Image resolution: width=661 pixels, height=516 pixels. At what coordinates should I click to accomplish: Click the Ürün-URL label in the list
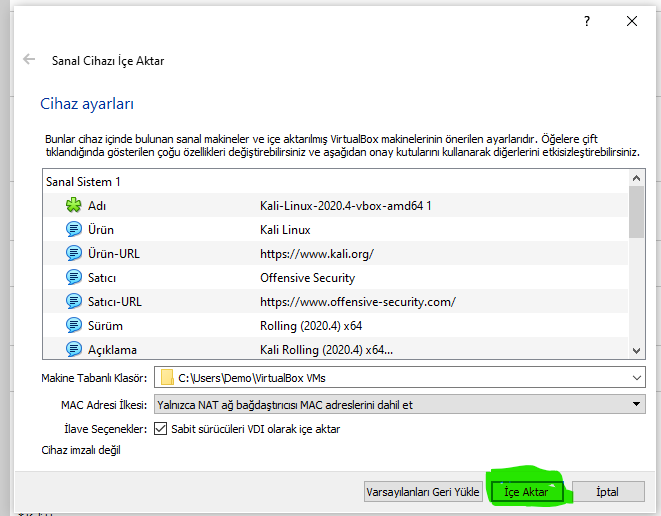(114, 254)
